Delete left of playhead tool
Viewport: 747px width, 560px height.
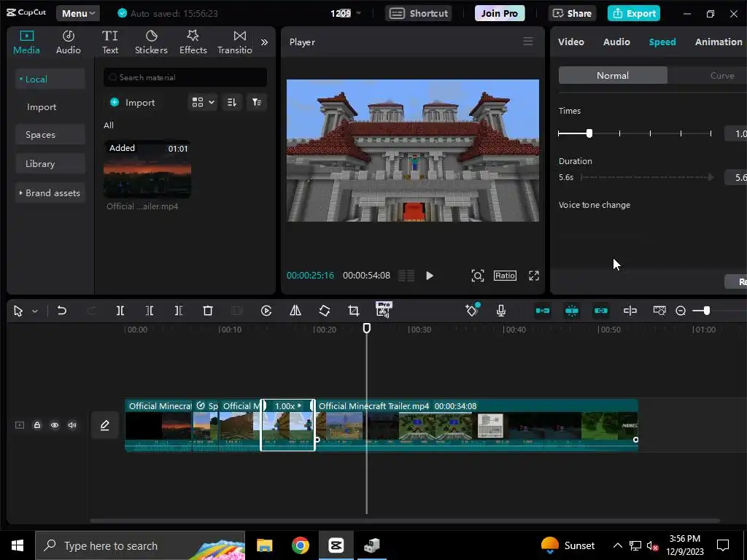coord(150,311)
